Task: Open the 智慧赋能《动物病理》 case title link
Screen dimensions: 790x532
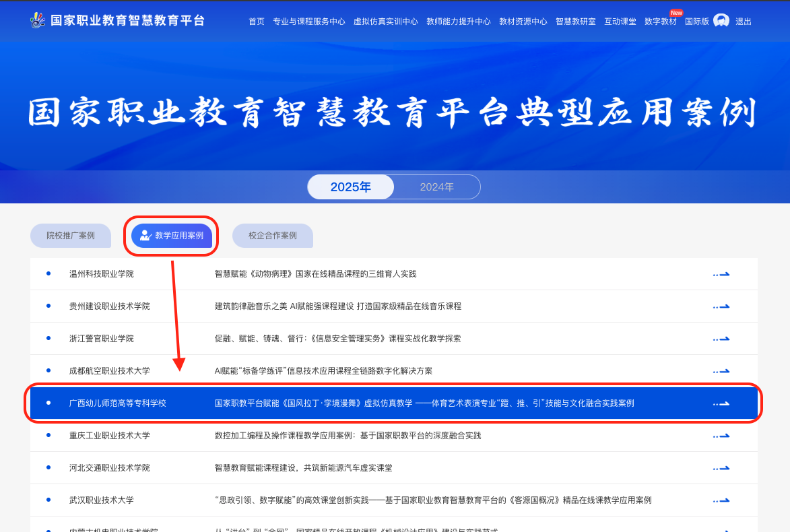Action: [315, 274]
